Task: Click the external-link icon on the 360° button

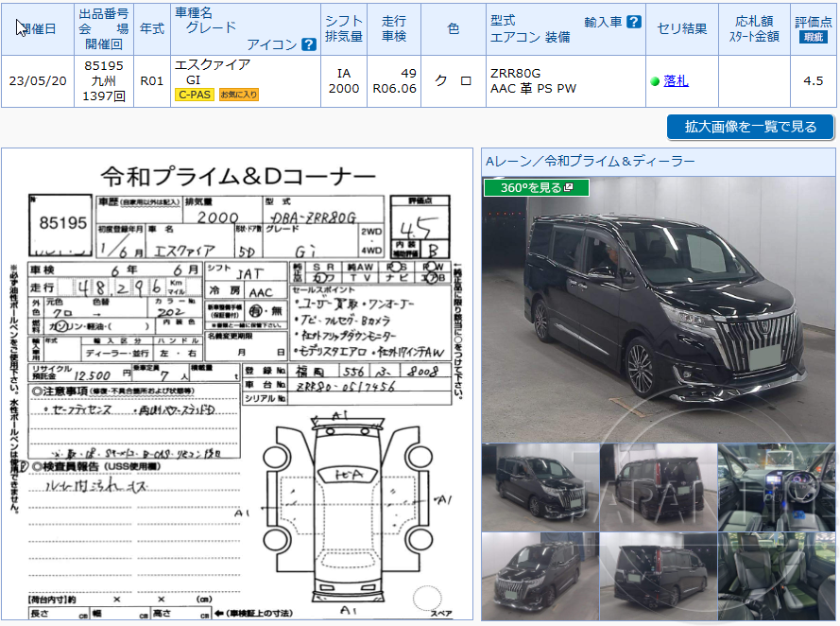Action: tap(569, 187)
